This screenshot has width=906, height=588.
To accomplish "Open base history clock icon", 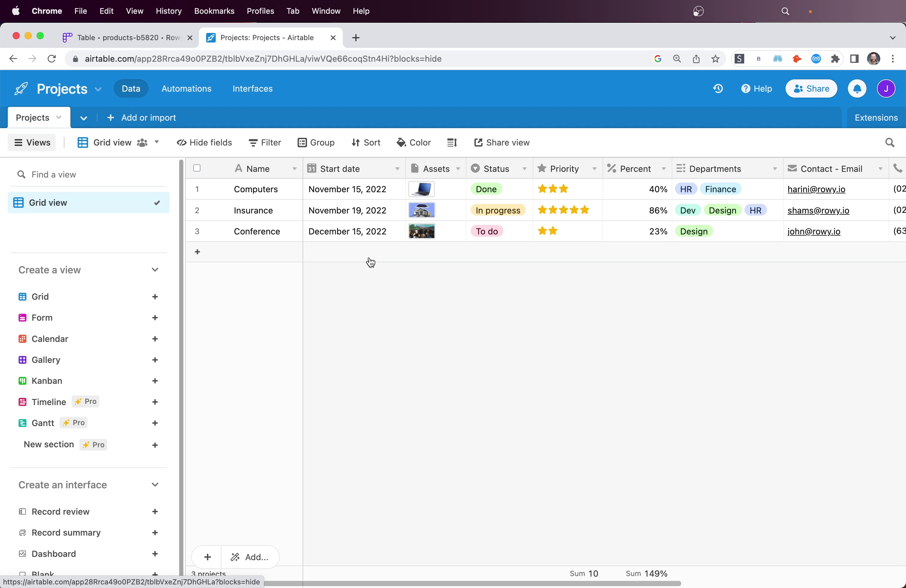I will (718, 89).
